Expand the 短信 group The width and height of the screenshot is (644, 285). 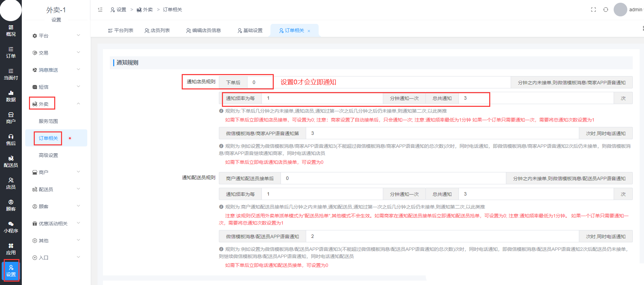56,87
